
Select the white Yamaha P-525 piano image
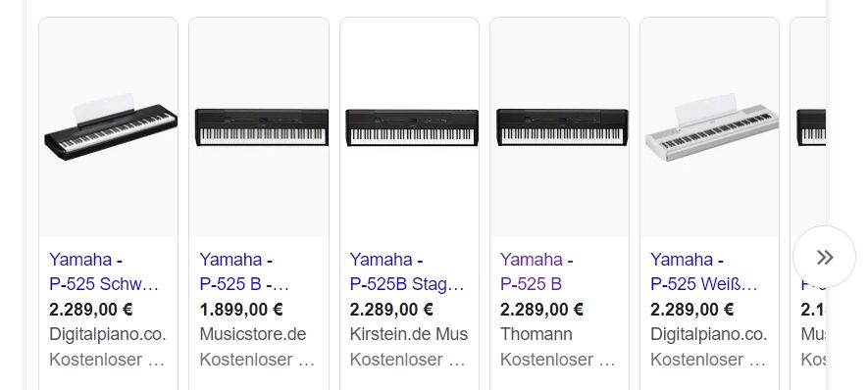[x=710, y=127]
